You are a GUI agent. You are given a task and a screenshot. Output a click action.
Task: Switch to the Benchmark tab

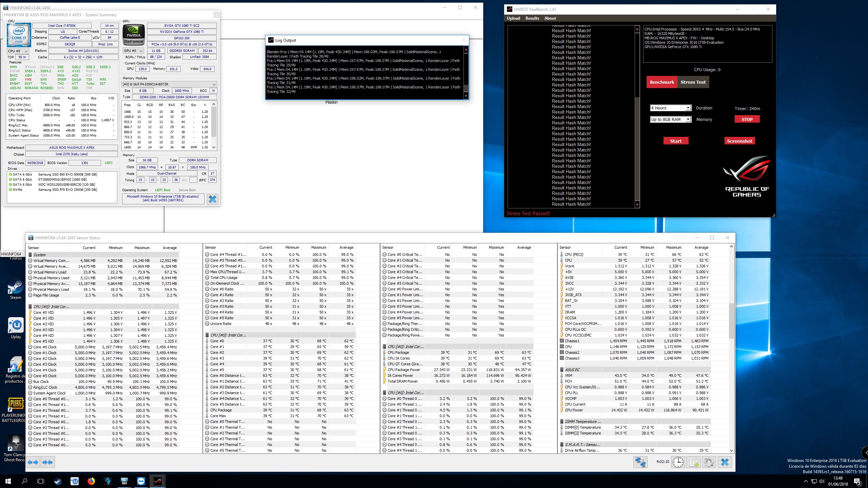click(x=662, y=82)
